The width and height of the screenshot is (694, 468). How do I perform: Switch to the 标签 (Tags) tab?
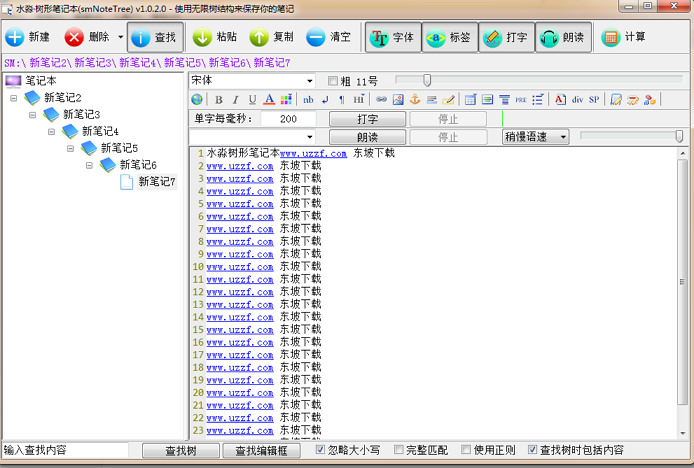[x=450, y=37]
